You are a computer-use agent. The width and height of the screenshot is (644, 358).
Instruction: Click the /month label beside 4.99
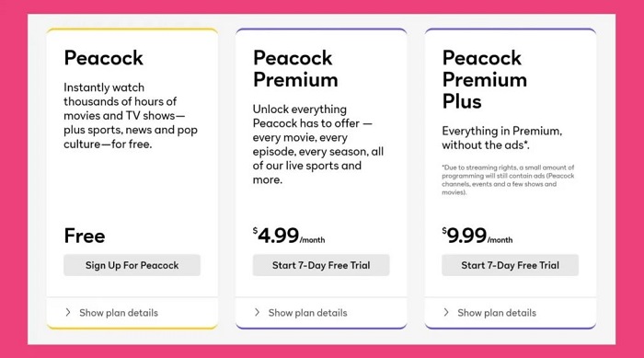point(312,240)
